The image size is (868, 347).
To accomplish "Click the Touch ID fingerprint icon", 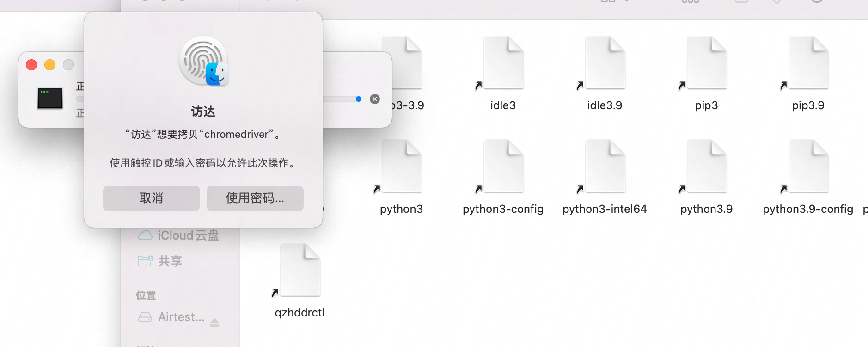I will (x=202, y=61).
